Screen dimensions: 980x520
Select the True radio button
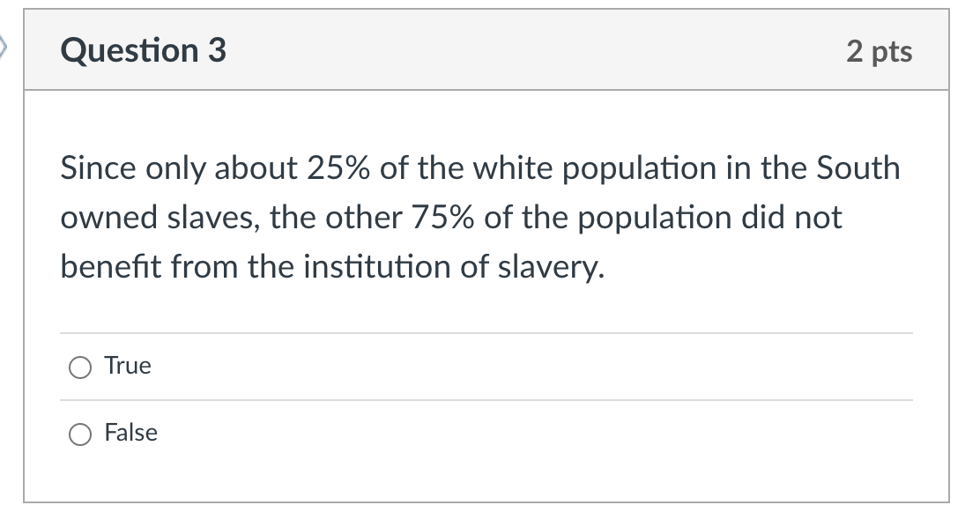pyautogui.click(x=80, y=368)
